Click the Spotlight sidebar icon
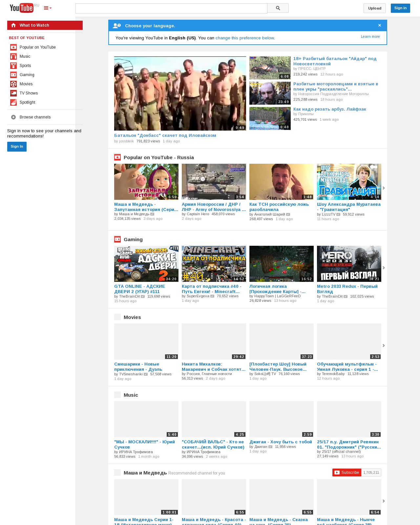Screen dimensions: 420x525 click(x=13, y=102)
